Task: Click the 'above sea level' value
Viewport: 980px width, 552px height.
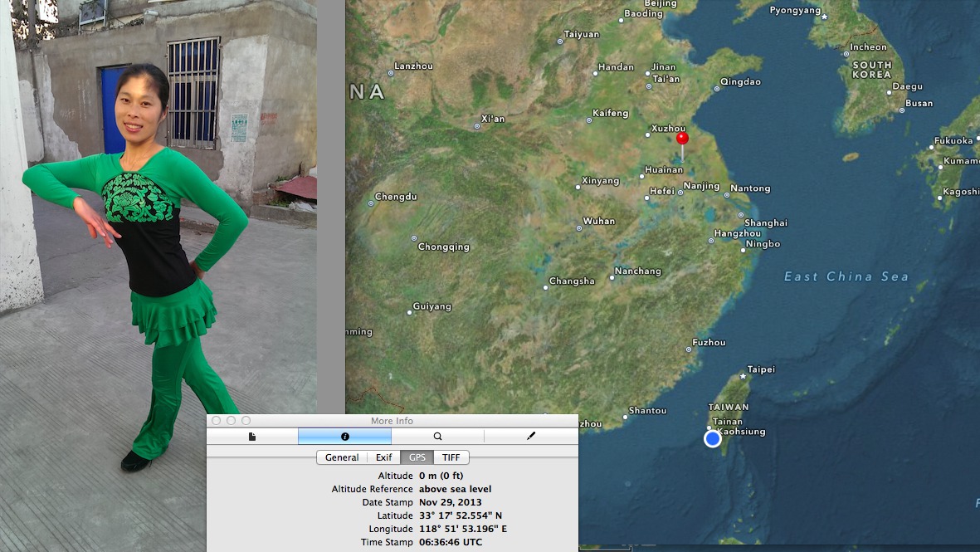Action: point(455,489)
